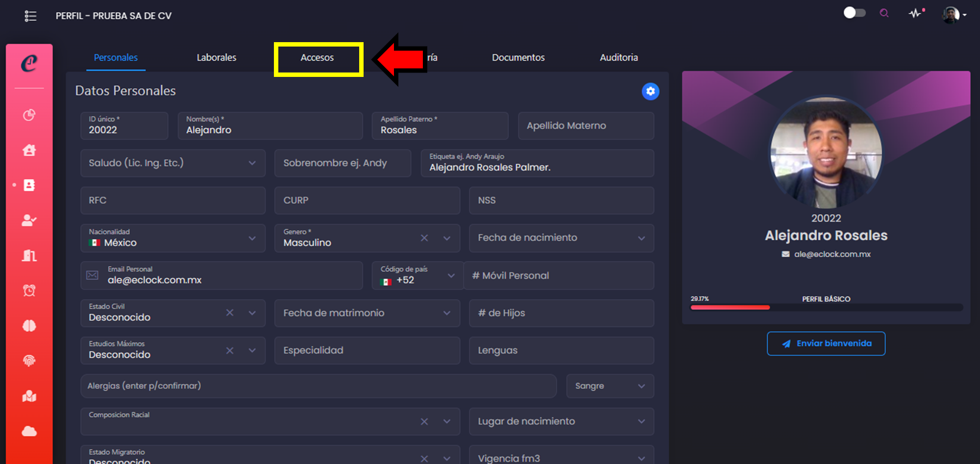Switch to the Personales tab
Image resolution: width=980 pixels, height=464 pixels.
[116, 57]
